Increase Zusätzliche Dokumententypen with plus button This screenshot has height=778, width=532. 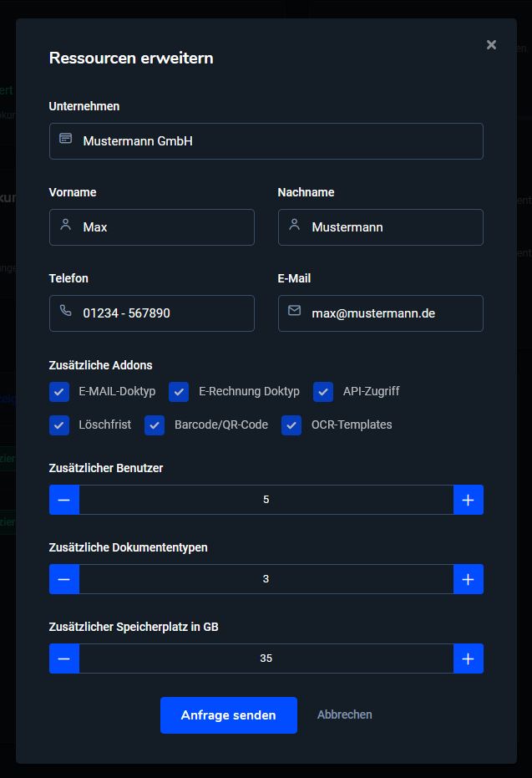(x=468, y=579)
